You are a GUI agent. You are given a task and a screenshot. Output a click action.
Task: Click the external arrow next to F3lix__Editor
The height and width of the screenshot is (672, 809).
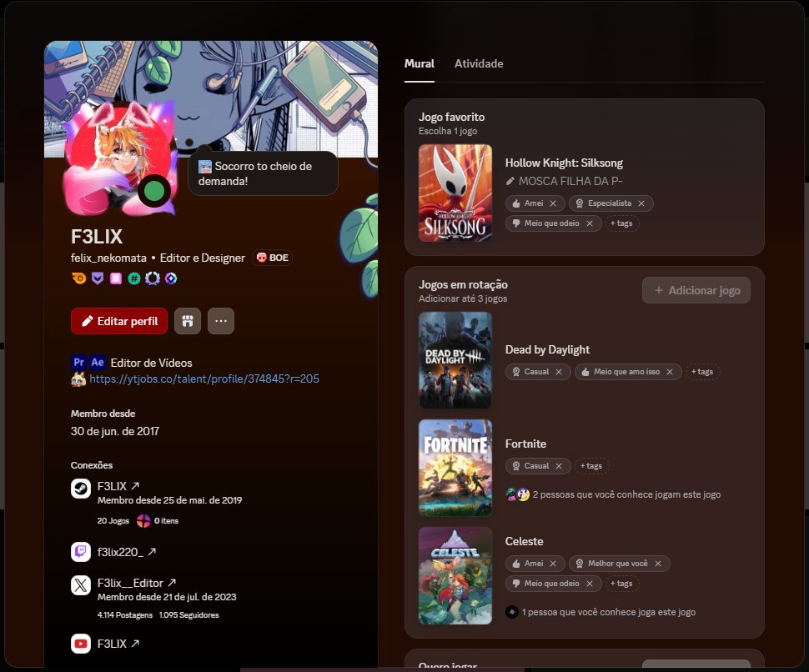point(172,582)
